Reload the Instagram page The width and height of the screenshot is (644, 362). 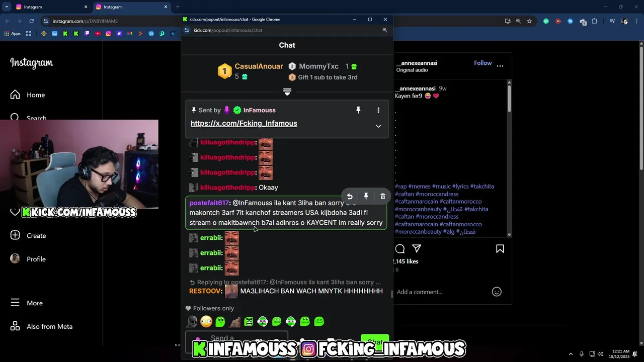[31, 21]
